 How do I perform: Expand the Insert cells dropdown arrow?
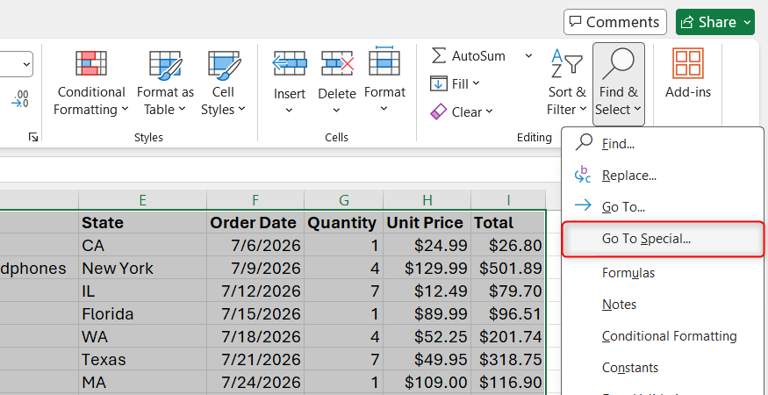(289, 111)
